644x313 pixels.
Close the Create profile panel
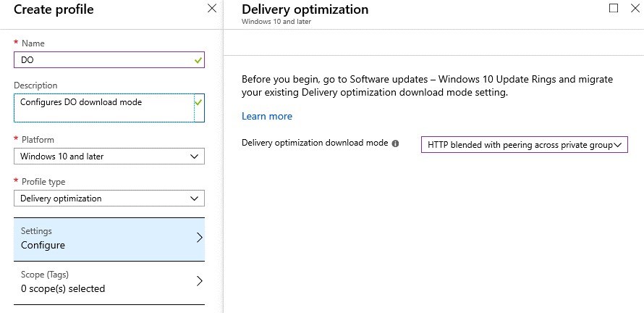211,9
